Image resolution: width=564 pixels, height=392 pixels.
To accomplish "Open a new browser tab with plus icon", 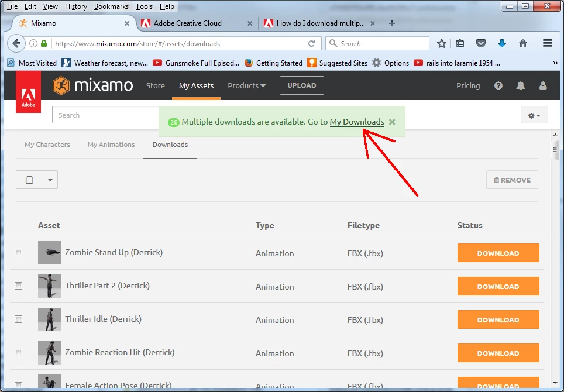I will pyautogui.click(x=392, y=23).
